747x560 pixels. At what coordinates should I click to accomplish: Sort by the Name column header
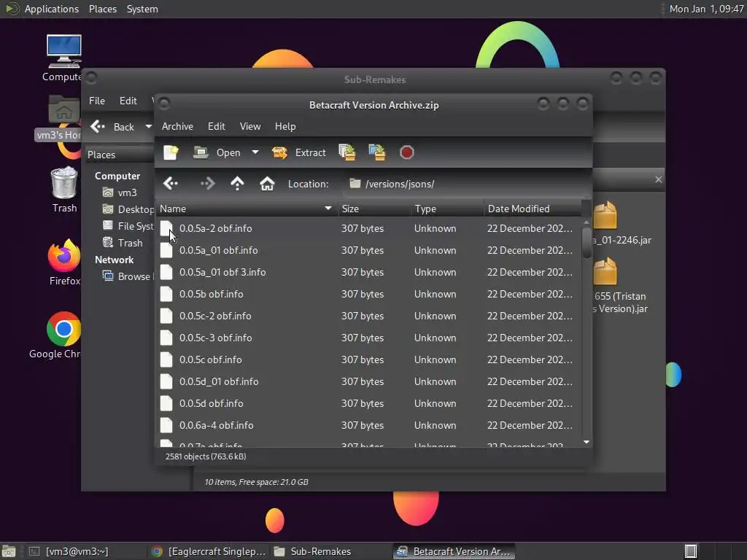[x=247, y=209]
